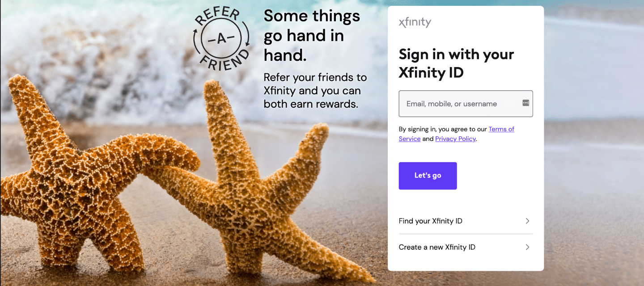
Task: Select Create a new Xfinity ID
Action: point(437,247)
